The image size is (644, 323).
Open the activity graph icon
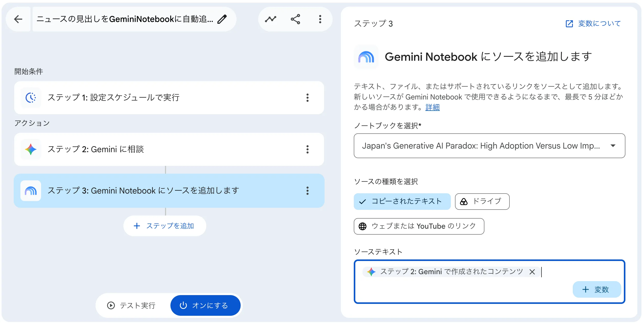(271, 19)
